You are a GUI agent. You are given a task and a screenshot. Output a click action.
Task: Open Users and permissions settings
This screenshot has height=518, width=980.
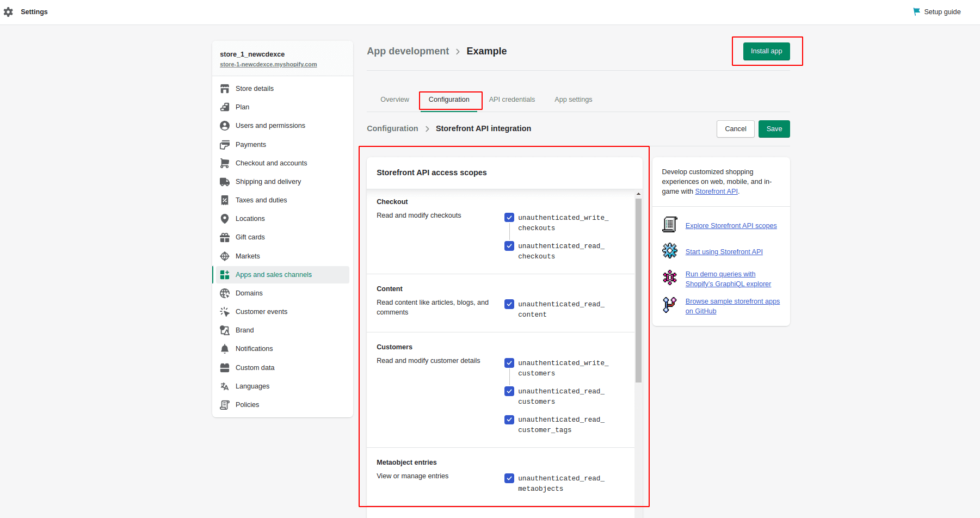coord(282,126)
